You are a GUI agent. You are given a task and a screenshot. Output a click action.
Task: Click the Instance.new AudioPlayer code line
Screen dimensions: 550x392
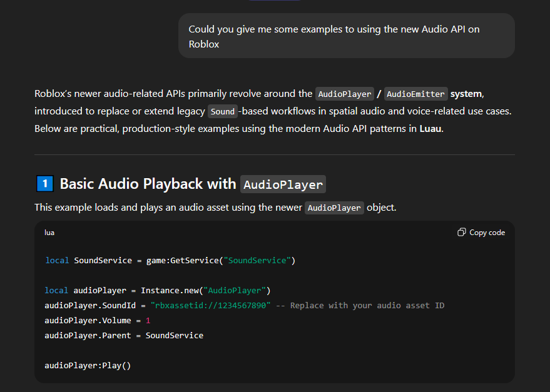pos(158,290)
